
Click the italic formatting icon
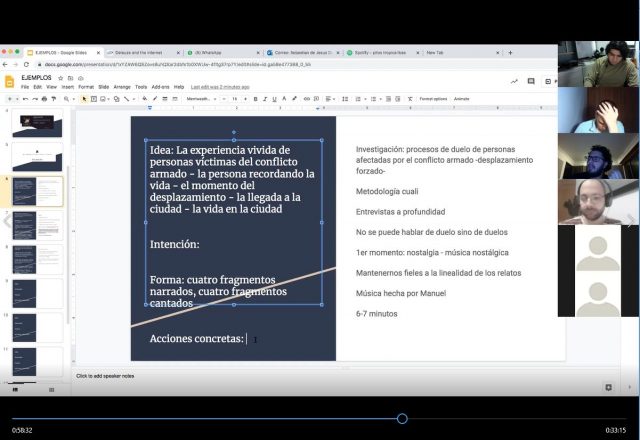[265, 99]
